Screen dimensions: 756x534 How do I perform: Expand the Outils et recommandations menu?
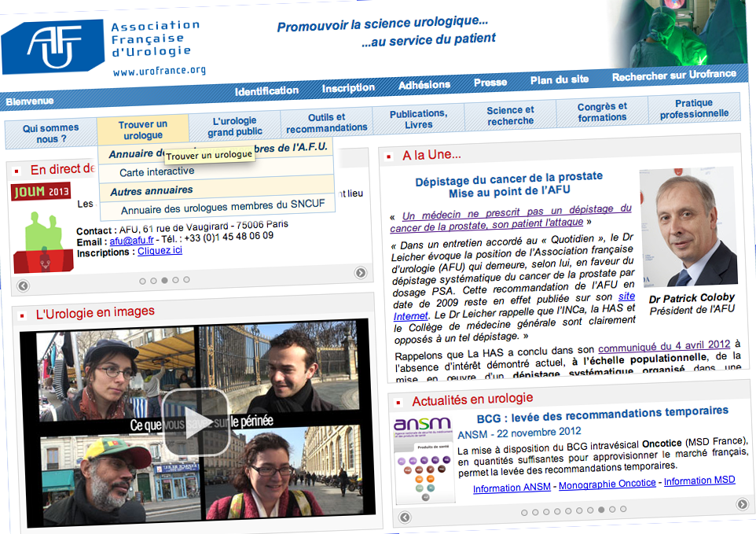327,123
